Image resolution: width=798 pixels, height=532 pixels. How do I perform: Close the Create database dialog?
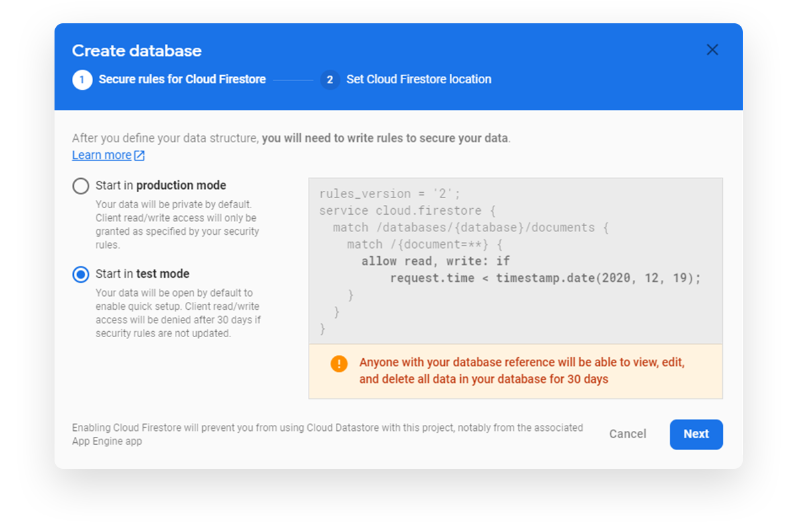(x=712, y=50)
